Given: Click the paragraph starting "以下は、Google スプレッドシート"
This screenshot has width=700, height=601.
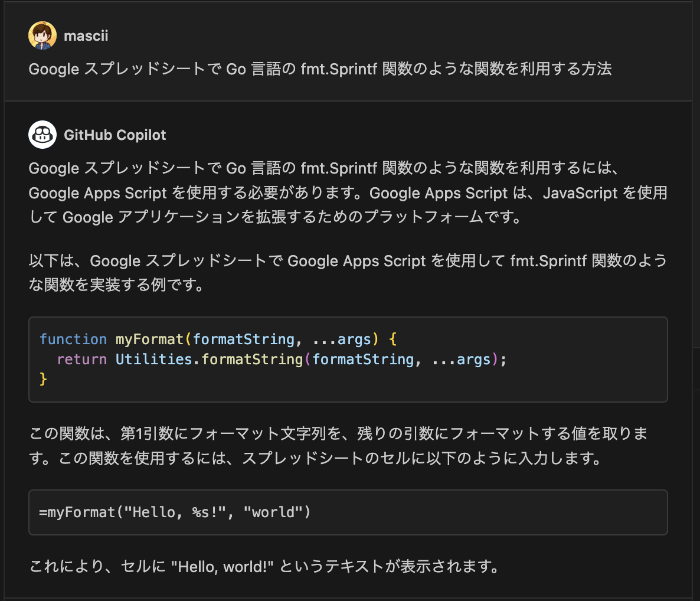Looking at the screenshot, I should pyautogui.click(x=348, y=272).
